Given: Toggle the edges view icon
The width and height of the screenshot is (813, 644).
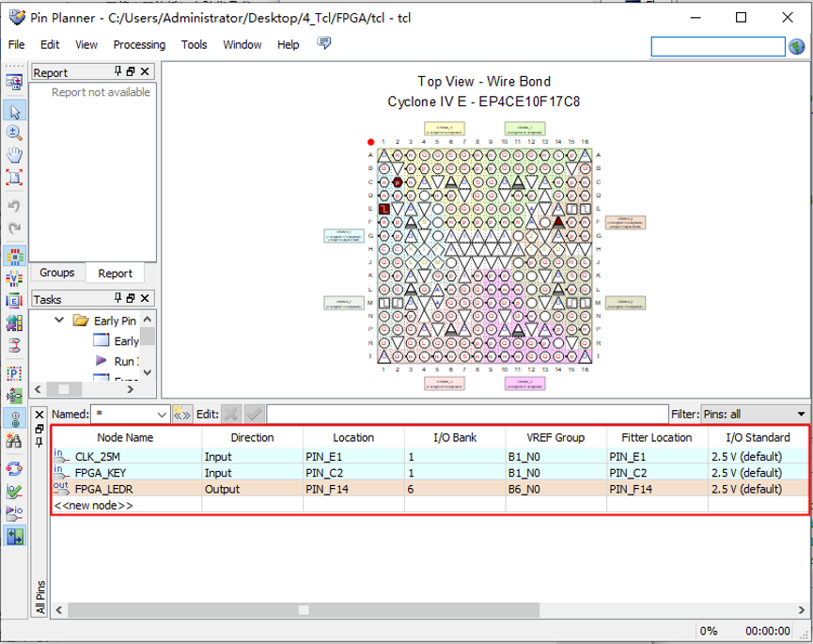Looking at the screenshot, I should pyautogui.click(x=14, y=301).
